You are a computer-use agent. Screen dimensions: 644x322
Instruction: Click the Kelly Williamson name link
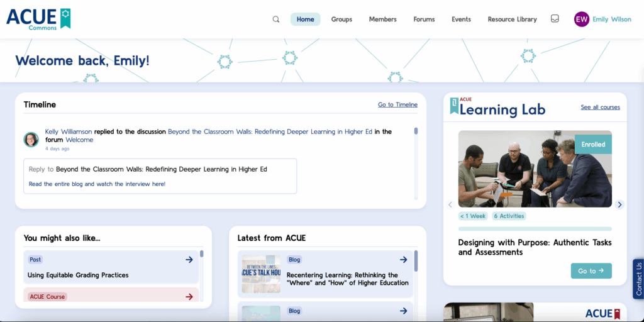click(69, 132)
